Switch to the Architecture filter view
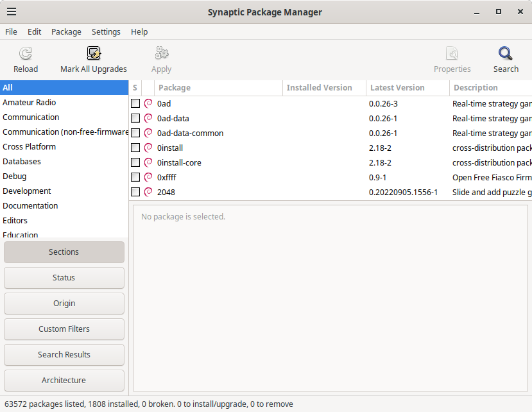 (64, 380)
